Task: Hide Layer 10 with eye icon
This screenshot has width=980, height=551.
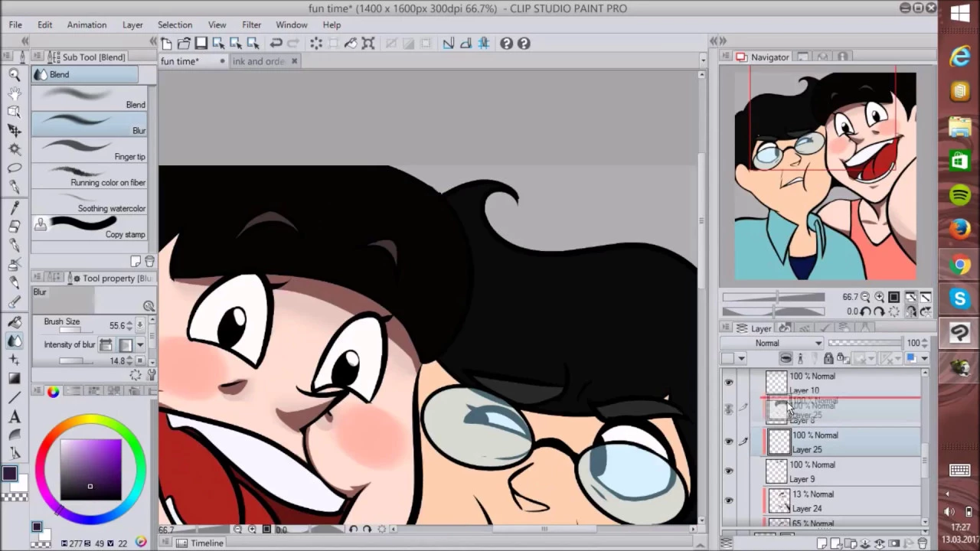Action: coord(729,383)
